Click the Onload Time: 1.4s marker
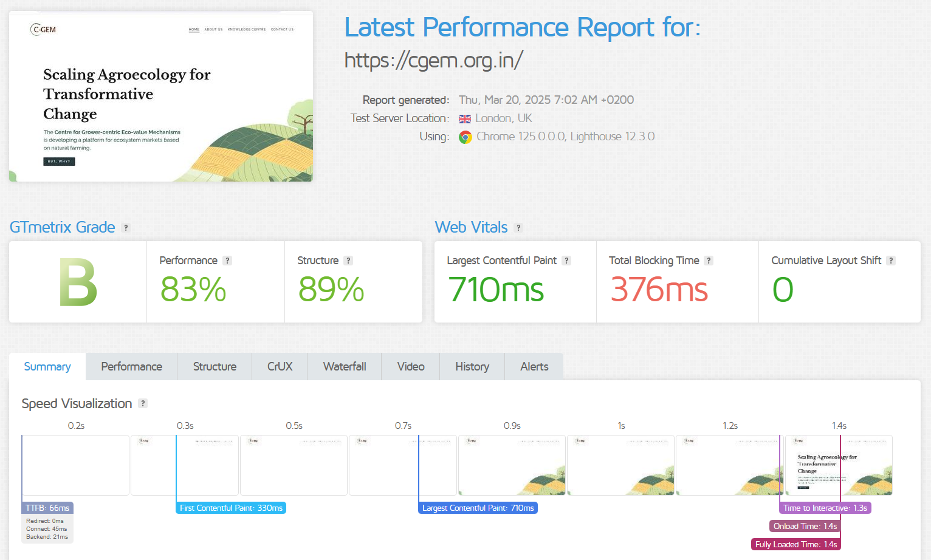931x560 pixels. point(805,526)
